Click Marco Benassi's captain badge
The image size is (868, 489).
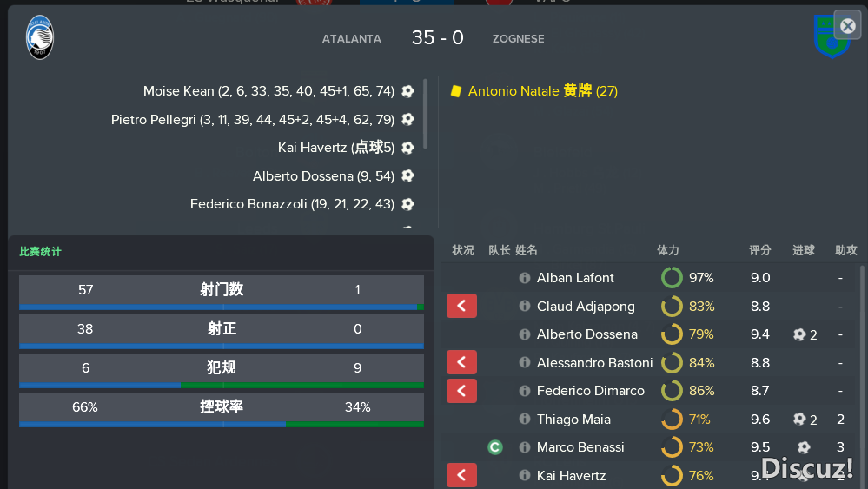(x=495, y=447)
